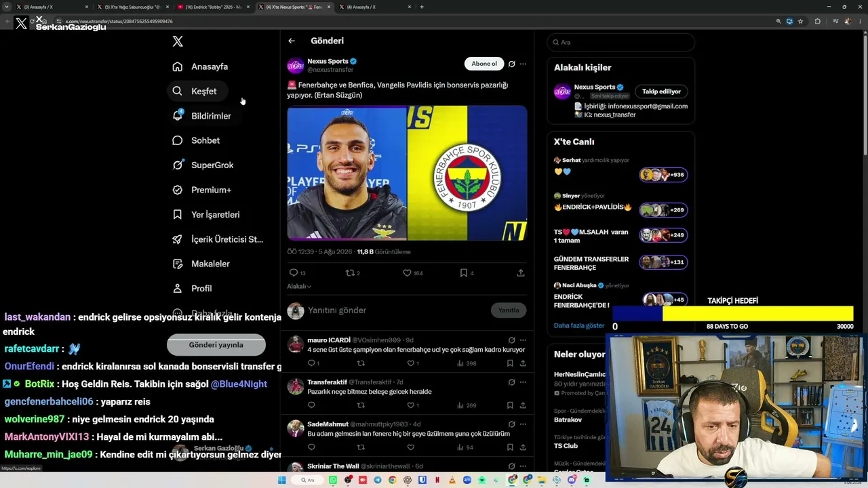The image size is (868, 488).
Task: Click the Ara search field on X
Action: (x=621, y=42)
